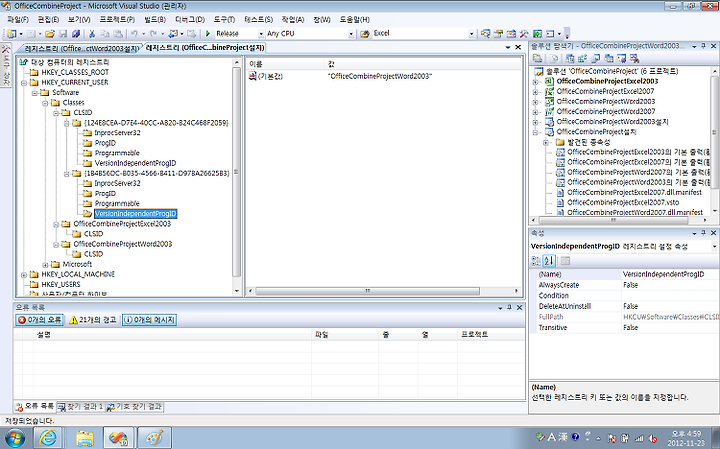Expand OfficeCombineProjectWord2007 project in Solution Explorer
The image size is (720, 449).
tap(535, 112)
